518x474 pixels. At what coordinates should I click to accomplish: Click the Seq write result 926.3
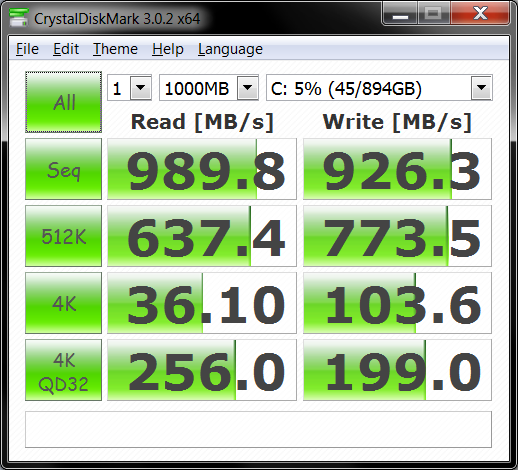(x=397, y=169)
